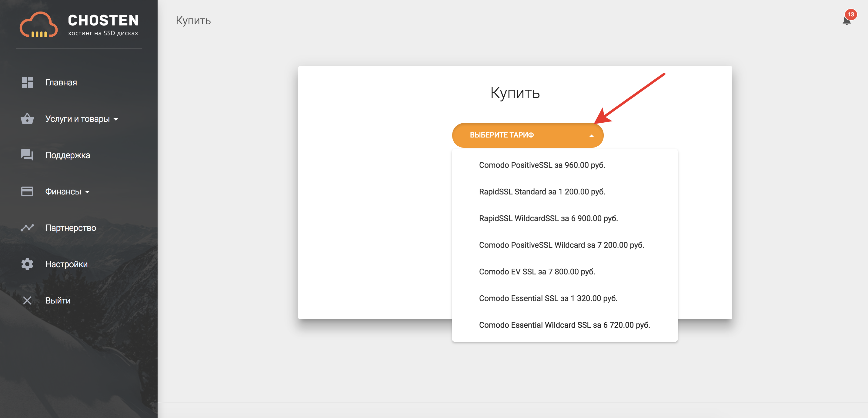The height and width of the screenshot is (418, 868).
Task: Click the Купить page title in header
Action: click(x=193, y=21)
